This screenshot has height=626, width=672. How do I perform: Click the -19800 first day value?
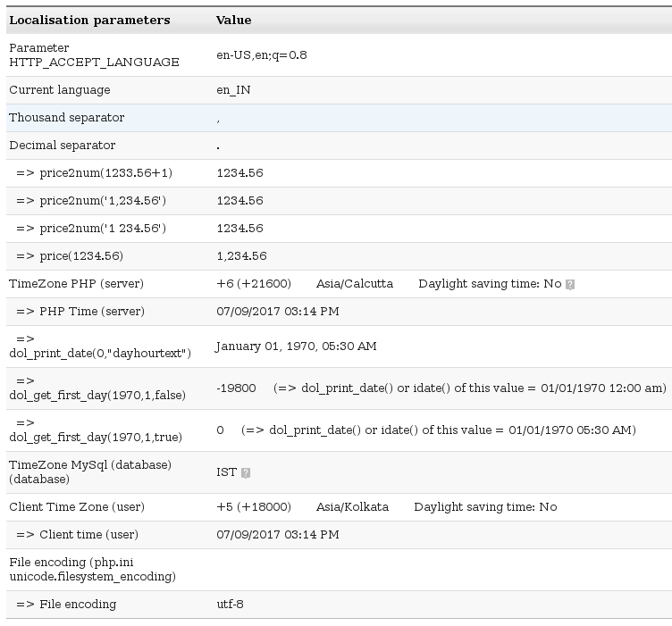point(236,388)
